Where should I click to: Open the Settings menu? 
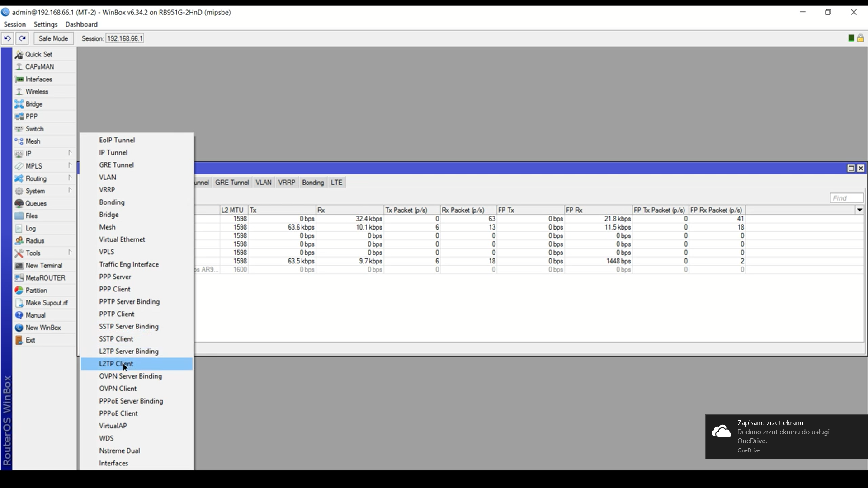[x=46, y=24]
